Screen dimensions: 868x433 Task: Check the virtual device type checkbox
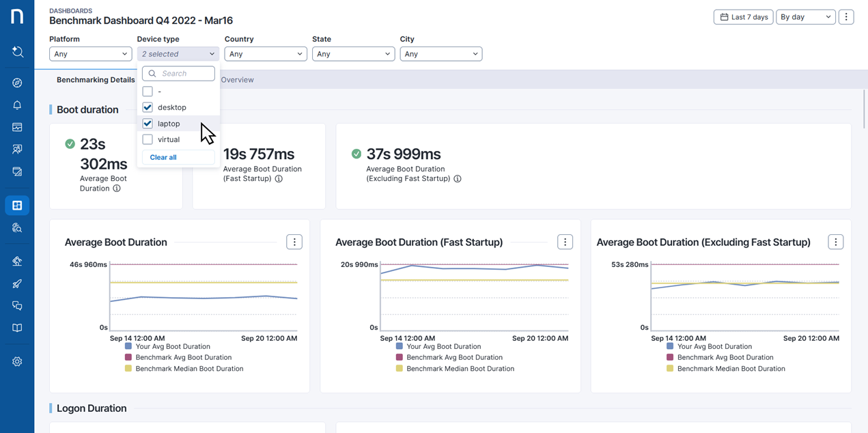tap(148, 139)
